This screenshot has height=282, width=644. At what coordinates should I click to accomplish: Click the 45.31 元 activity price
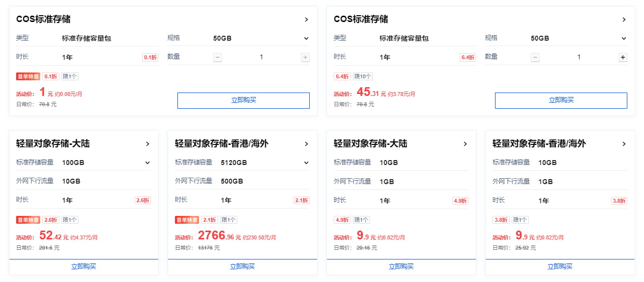(x=371, y=93)
